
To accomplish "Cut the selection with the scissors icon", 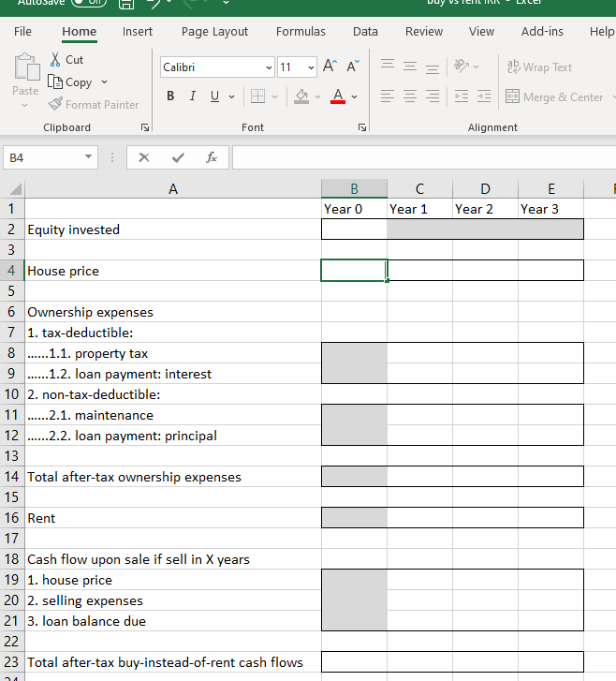I will point(55,60).
